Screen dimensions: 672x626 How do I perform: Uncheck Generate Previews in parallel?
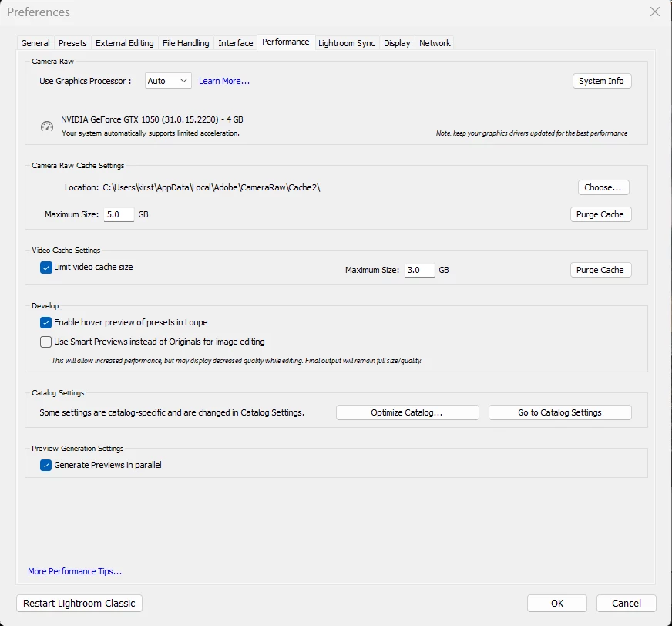(46, 465)
